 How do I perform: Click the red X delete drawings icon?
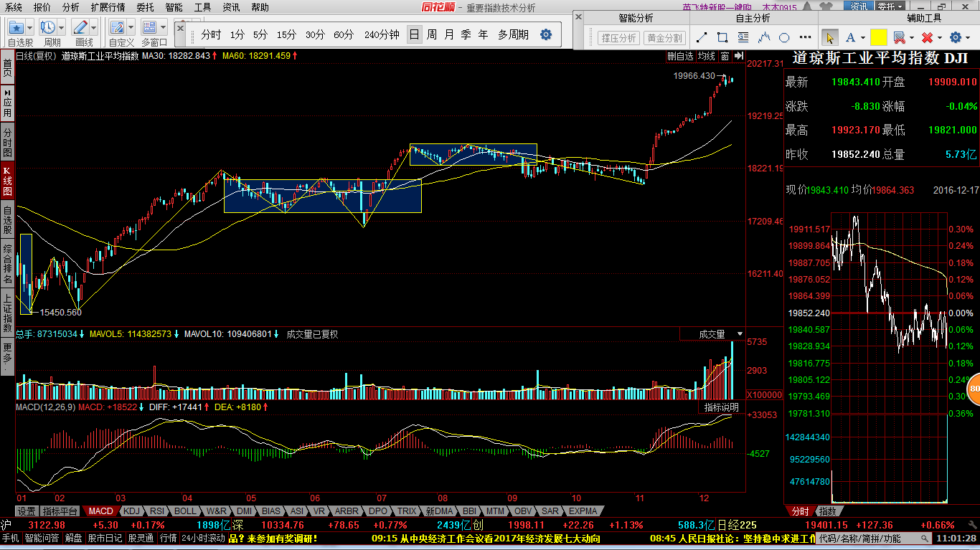(x=927, y=37)
